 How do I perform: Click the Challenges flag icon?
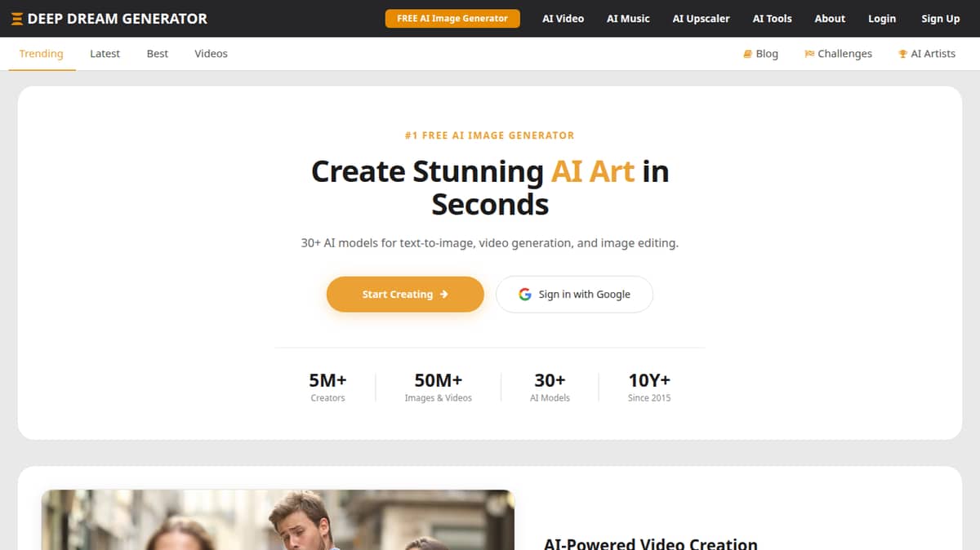click(809, 54)
